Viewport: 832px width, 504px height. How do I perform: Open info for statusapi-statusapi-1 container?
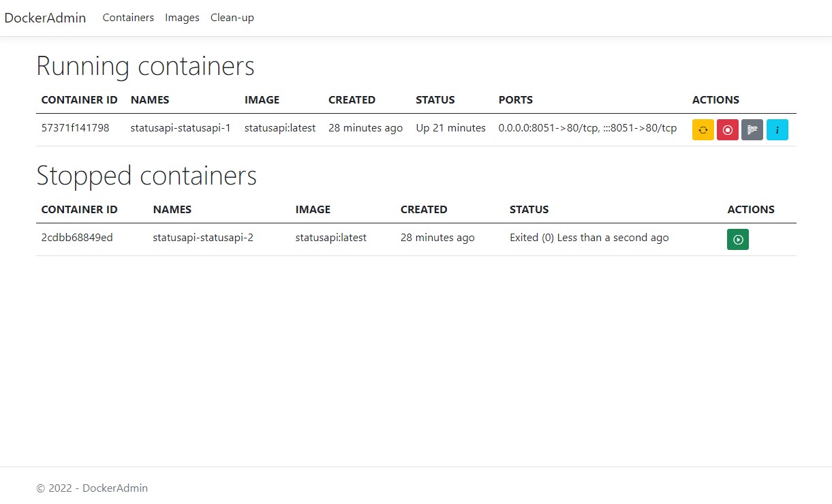tap(777, 129)
